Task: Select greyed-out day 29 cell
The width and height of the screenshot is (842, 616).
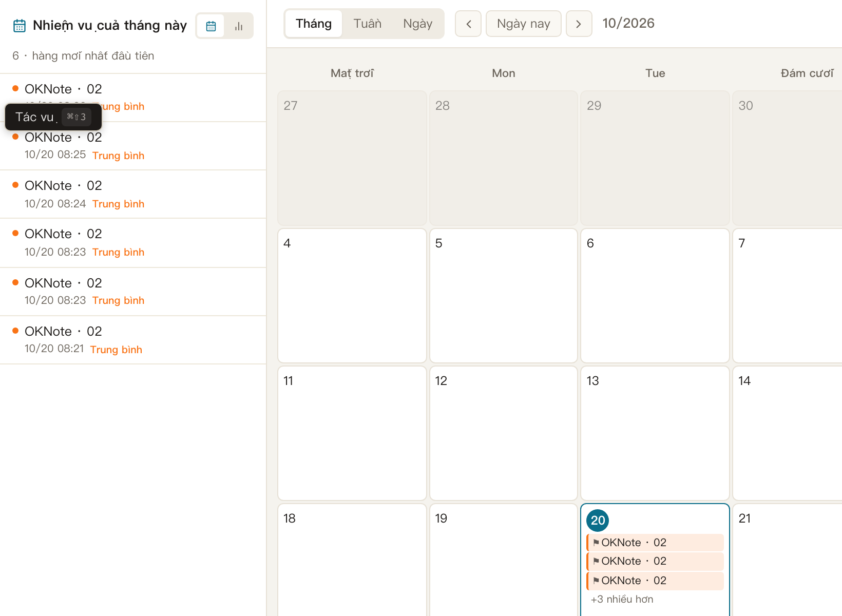Action: point(655,158)
